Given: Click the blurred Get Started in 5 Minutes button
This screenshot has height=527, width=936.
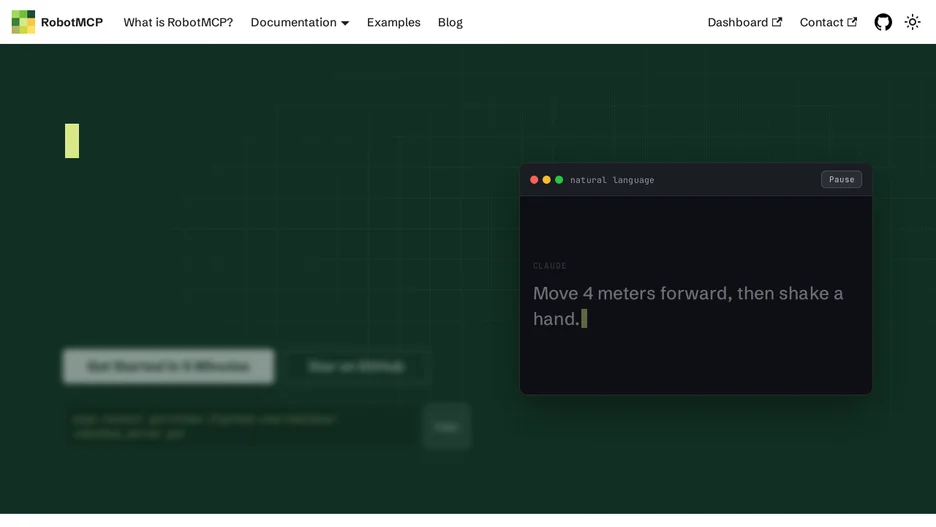Looking at the screenshot, I should [x=168, y=366].
